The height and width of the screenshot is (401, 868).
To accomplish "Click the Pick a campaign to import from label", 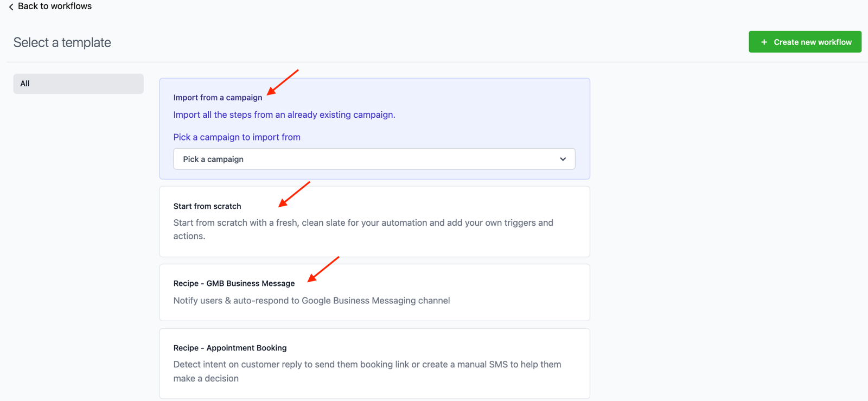I will pos(237,137).
